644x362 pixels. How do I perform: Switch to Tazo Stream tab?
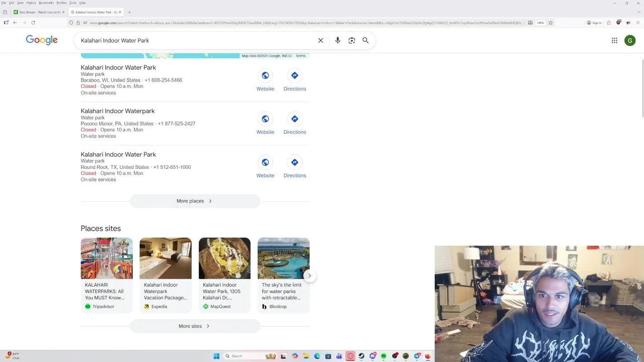(x=38, y=12)
